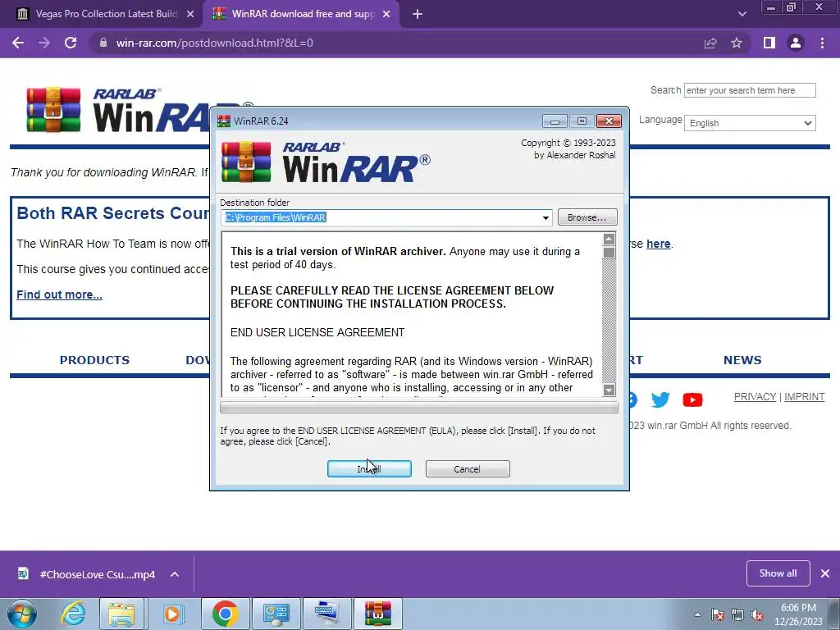Close the WinRAR download tab
Viewport: 840px width, 630px height.
click(386, 14)
